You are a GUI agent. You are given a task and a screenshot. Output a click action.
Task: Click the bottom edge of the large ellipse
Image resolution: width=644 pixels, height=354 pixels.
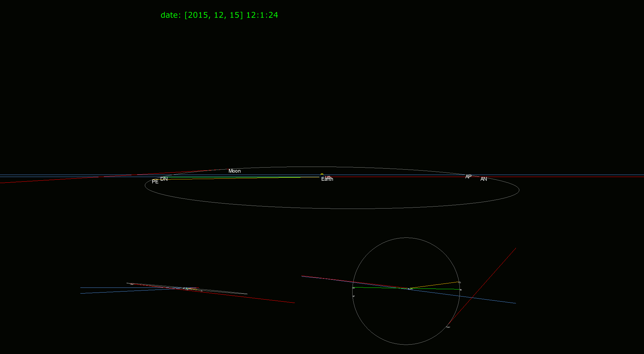pyautogui.click(x=336, y=208)
